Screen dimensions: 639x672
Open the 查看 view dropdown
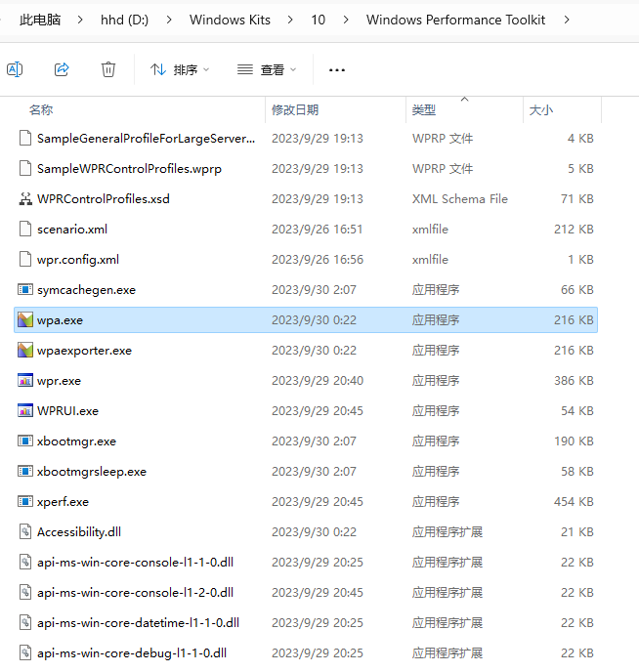coord(267,69)
